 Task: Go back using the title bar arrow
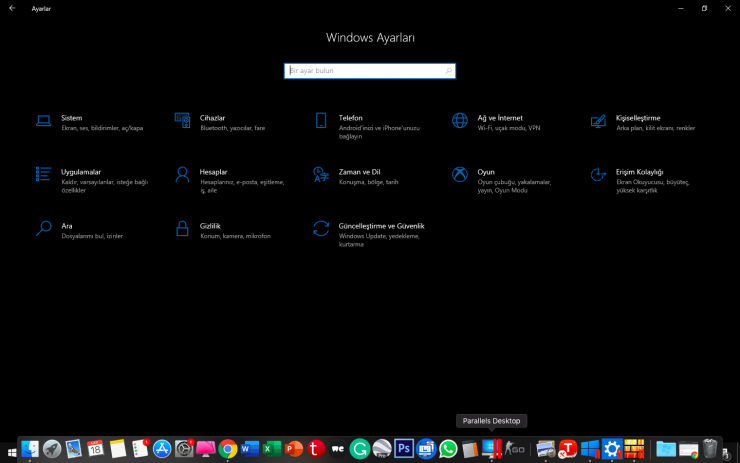(x=12, y=8)
